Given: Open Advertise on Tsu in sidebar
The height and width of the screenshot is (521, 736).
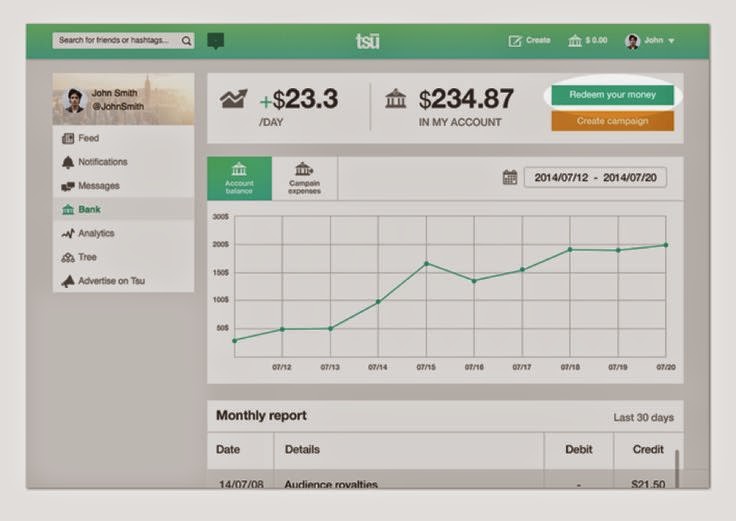Looking at the screenshot, I should pyautogui.click(x=123, y=281).
